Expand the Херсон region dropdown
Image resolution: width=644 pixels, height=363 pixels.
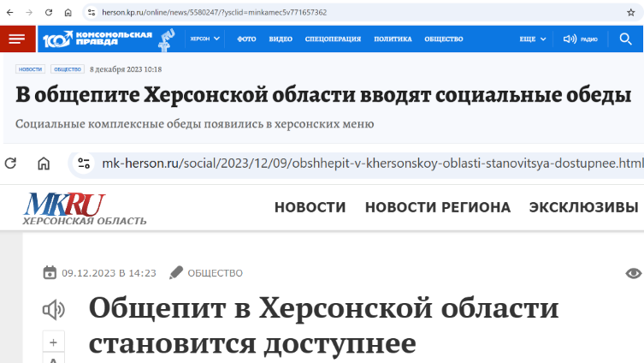click(x=205, y=39)
